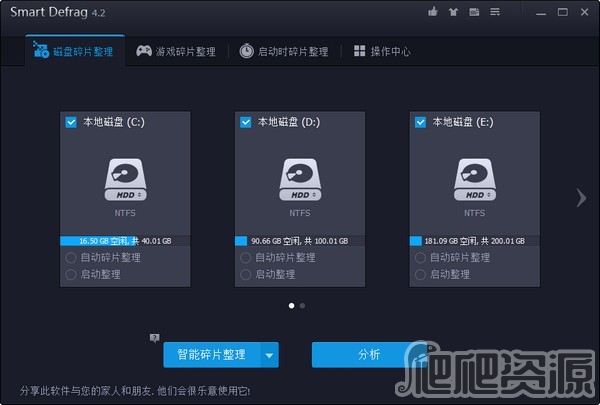Click Smart Defrag 4.2 title text
This screenshot has height=405, width=600.
[58, 12]
